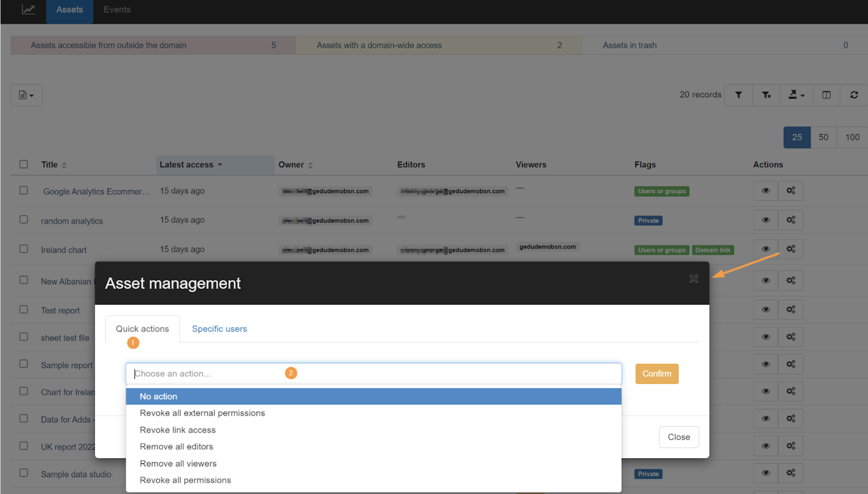Click the Private flag on random analytics
Viewport: 868px width, 494px height.
click(648, 221)
